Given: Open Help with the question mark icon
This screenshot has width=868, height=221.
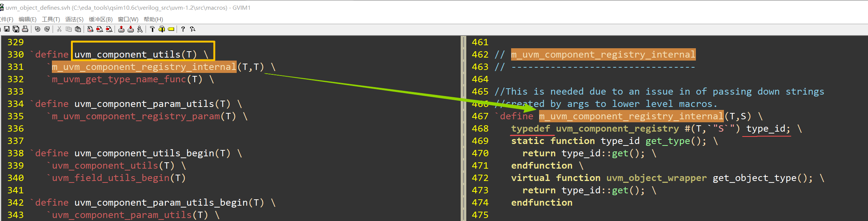Looking at the screenshot, I should coord(183,29).
